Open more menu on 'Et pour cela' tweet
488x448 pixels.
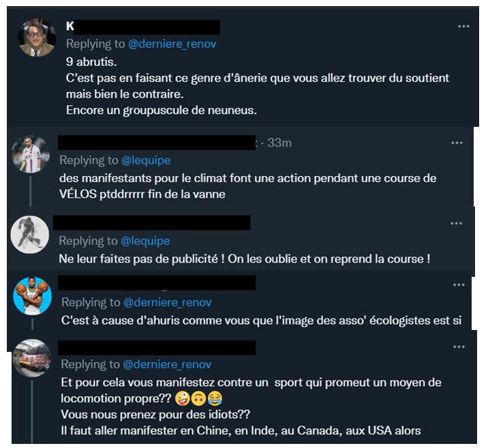point(459,347)
